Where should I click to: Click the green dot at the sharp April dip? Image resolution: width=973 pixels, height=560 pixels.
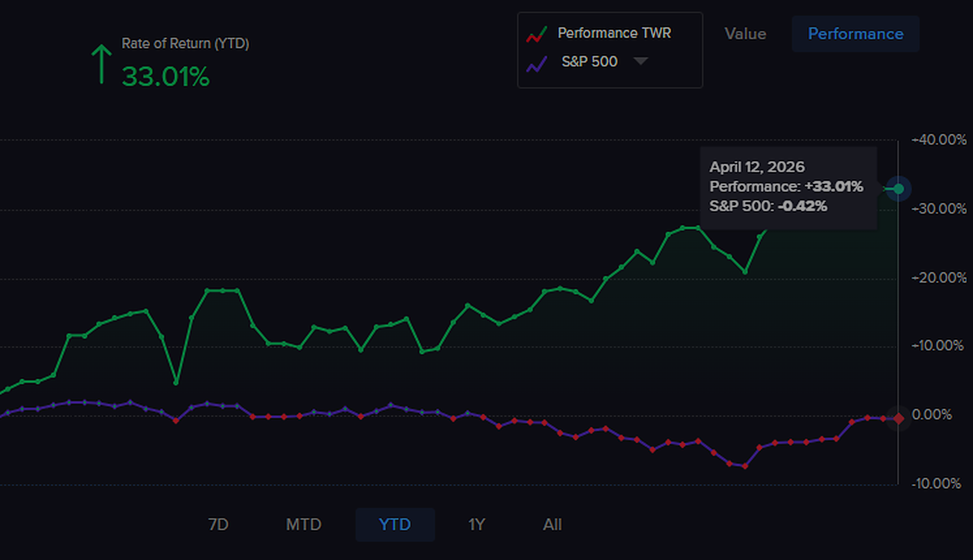point(175,383)
